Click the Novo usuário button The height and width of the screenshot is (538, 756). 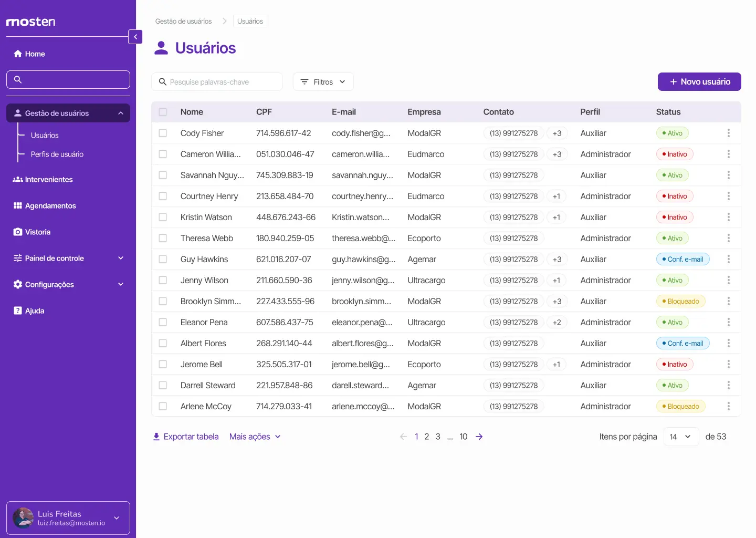[x=699, y=82]
